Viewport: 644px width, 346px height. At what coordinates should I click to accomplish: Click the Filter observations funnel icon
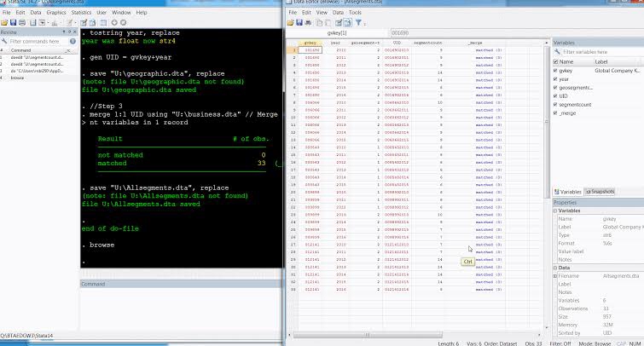[358, 22]
